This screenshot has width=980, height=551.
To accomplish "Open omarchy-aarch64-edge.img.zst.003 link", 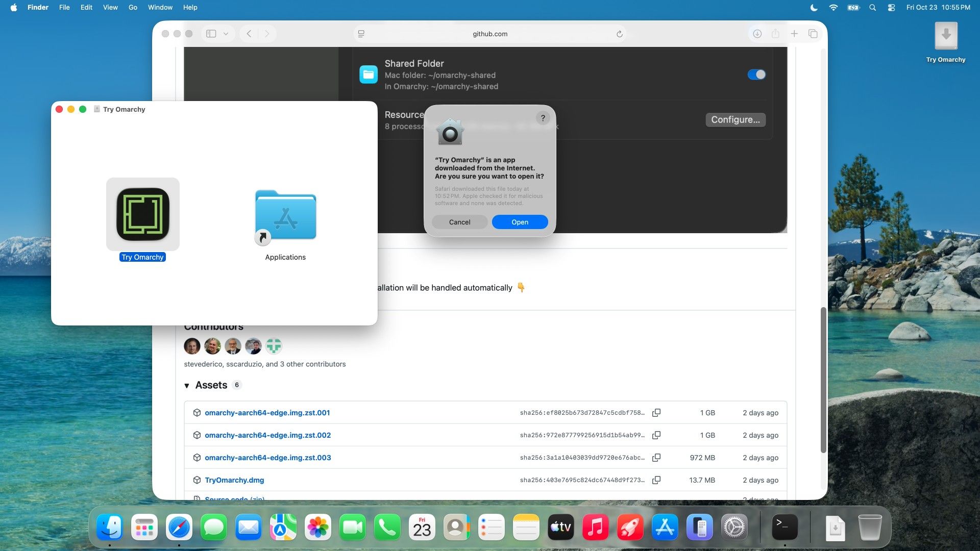I will (268, 458).
